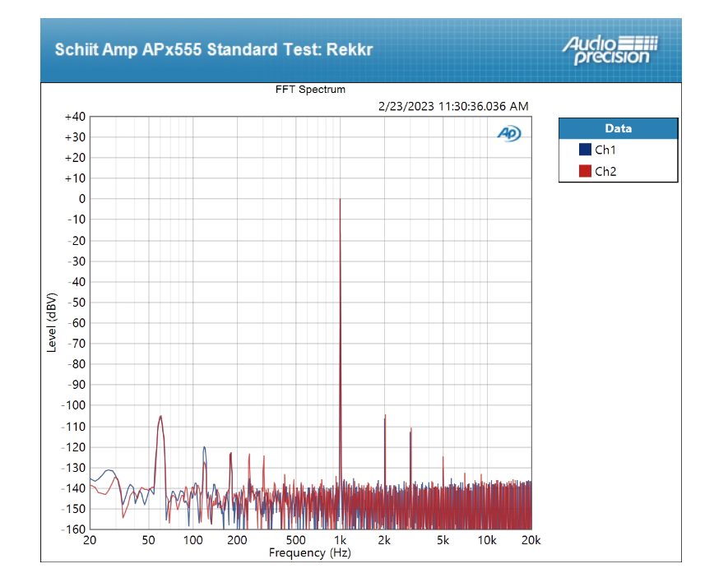Image resolution: width=728 pixels, height=573 pixels.
Task: Click the 180 Hz red peak near -123 dBV
Action: 231,453
